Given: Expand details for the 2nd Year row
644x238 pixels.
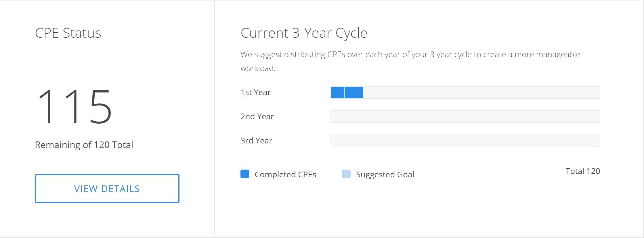Looking at the screenshot, I should click(257, 116).
